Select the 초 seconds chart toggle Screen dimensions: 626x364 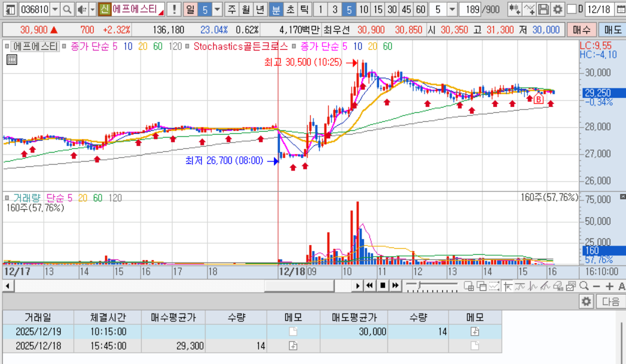click(x=290, y=9)
